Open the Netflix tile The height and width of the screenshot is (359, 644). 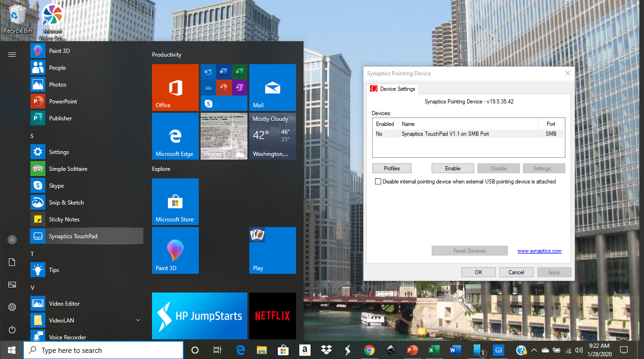pyautogui.click(x=273, y=316)
